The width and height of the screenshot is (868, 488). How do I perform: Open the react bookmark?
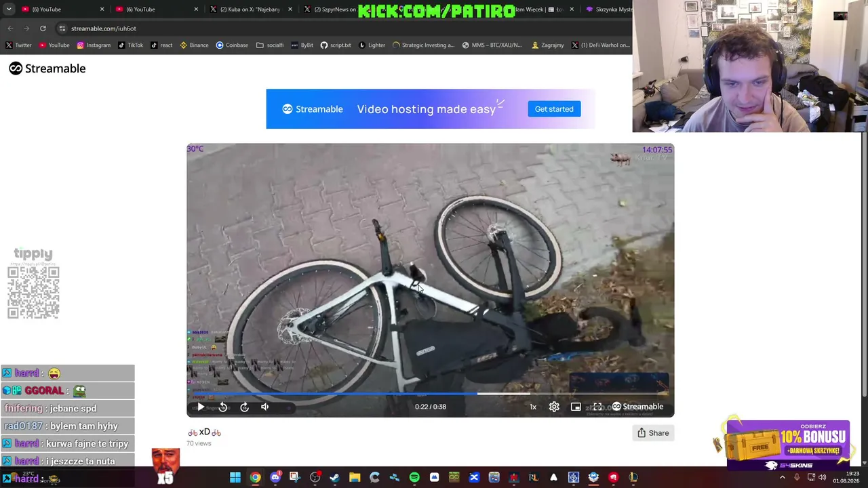point(161,45)
